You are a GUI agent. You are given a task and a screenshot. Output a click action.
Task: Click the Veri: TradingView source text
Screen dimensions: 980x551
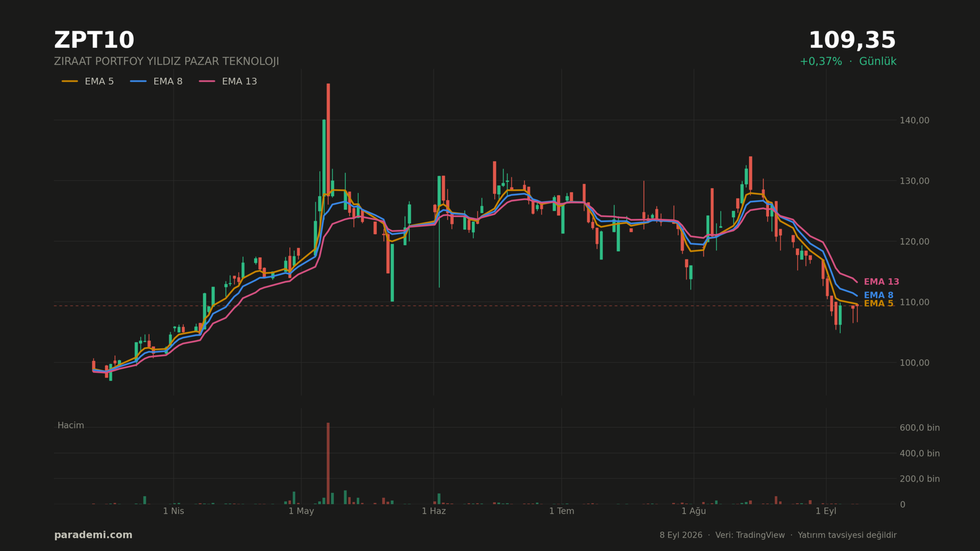750,535
